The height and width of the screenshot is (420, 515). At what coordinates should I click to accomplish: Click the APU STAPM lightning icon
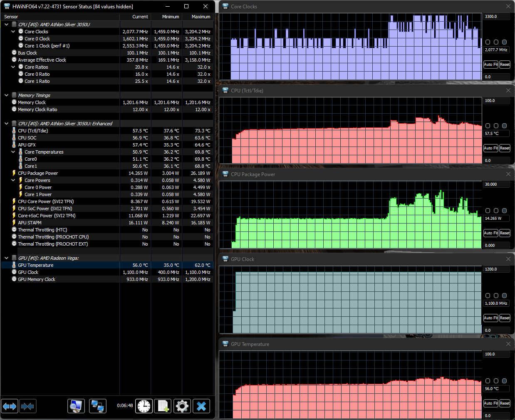(14, 223)
